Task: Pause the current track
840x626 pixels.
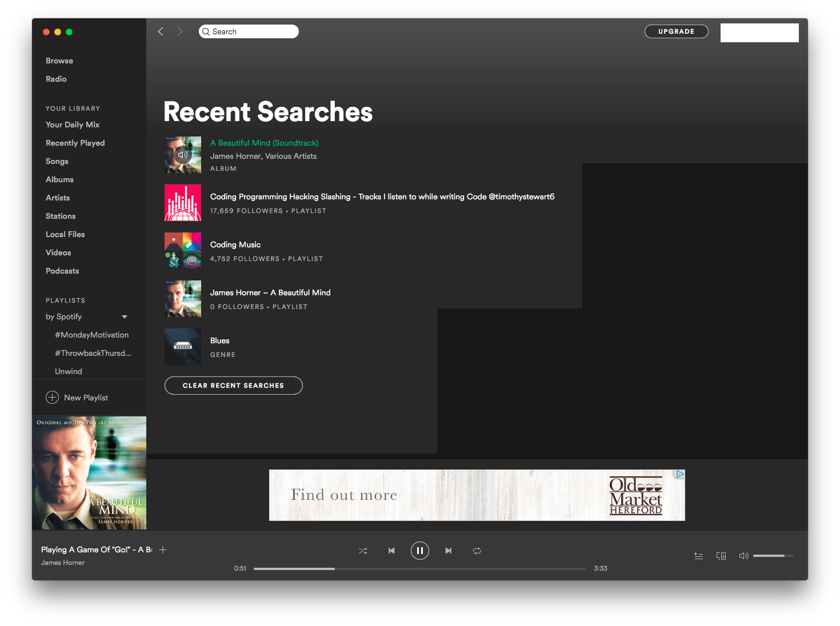Action: pyautogui.click(x=420, y=550)
